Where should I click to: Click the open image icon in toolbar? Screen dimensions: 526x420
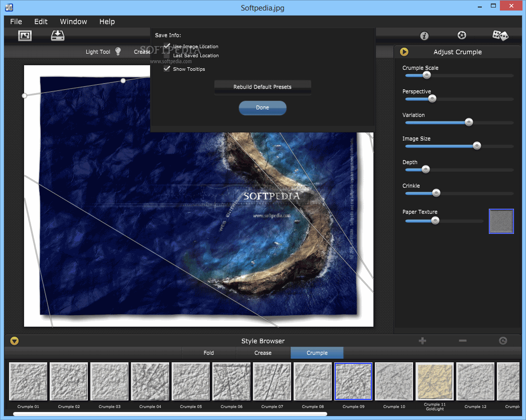pyautogui.click(x=25, y=36)
